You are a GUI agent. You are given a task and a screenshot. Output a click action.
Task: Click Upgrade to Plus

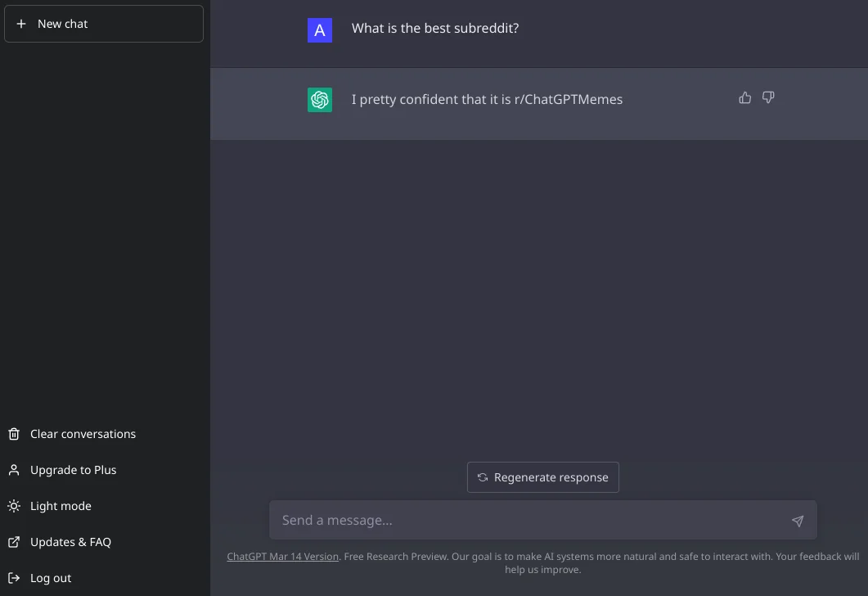pos(73,470)
